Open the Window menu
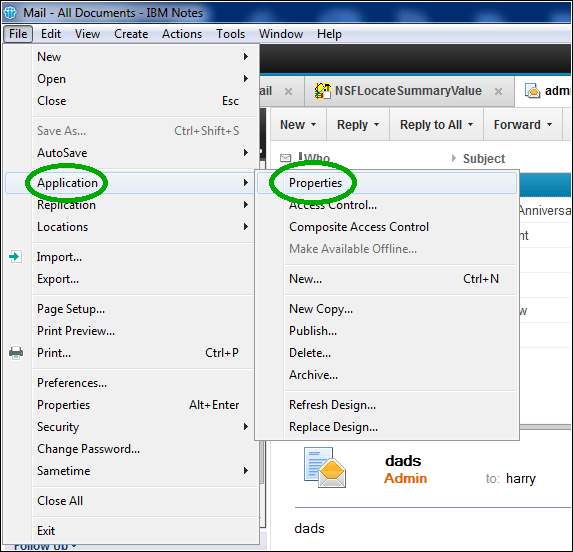The image size is (573, 552). point(281,34)
